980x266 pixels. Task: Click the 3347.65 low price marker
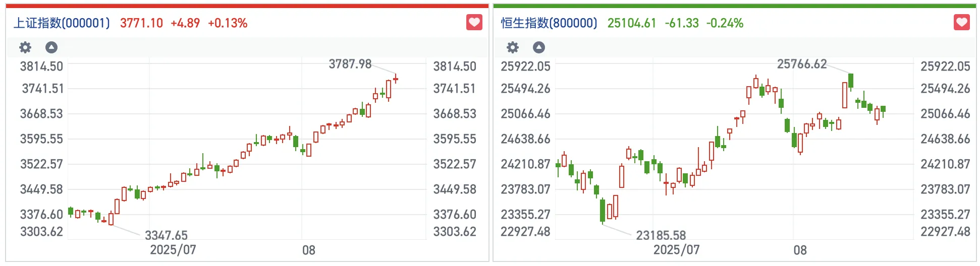166,235
